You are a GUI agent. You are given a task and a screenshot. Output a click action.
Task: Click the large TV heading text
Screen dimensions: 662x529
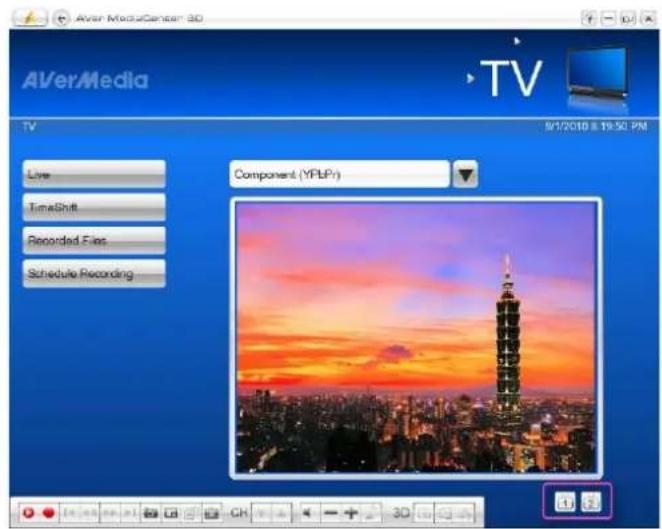pos(511,78)
